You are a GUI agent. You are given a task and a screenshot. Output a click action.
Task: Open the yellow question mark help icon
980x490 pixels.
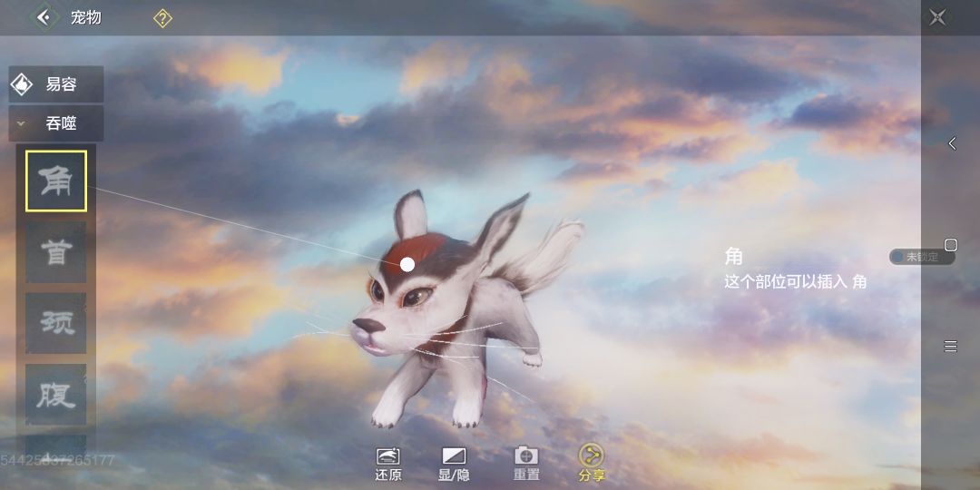162,18
